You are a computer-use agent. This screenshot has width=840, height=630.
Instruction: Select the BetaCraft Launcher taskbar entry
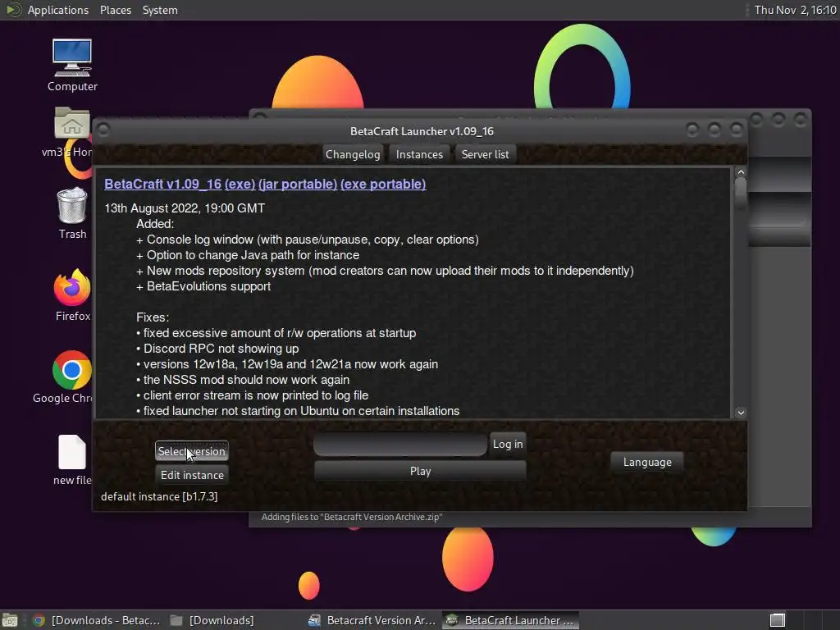(510, 620)
